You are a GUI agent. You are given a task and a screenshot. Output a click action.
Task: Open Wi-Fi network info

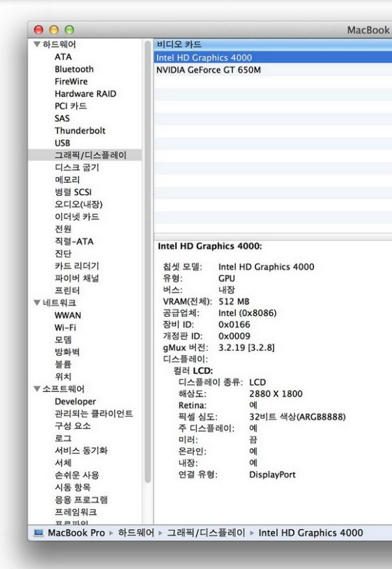click(x=65, y=328)
